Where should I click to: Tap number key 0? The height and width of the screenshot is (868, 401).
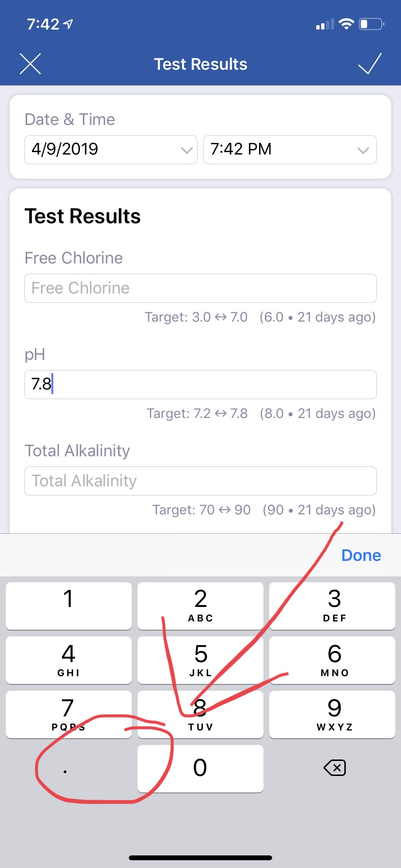(200, 769)
